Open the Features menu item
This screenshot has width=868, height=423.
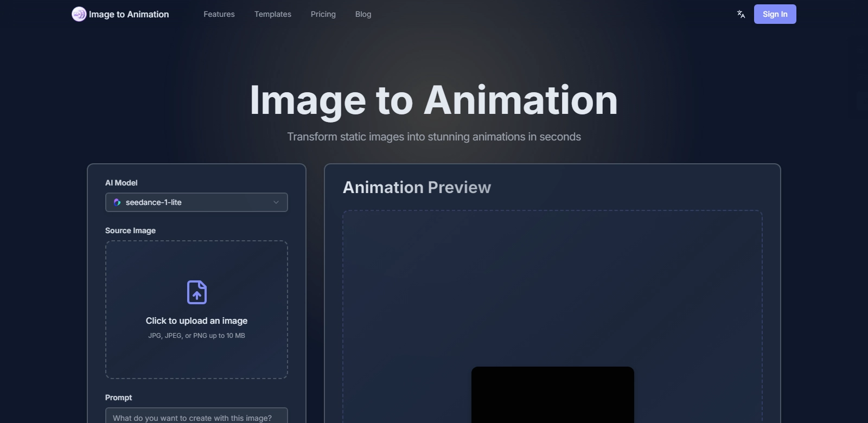coord(219,14)
